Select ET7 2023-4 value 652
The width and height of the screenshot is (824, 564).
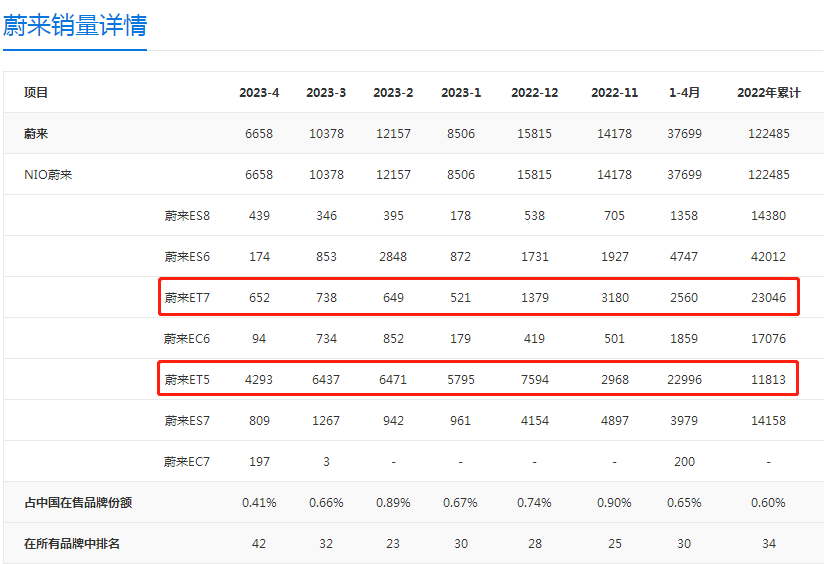coord(259,298)
